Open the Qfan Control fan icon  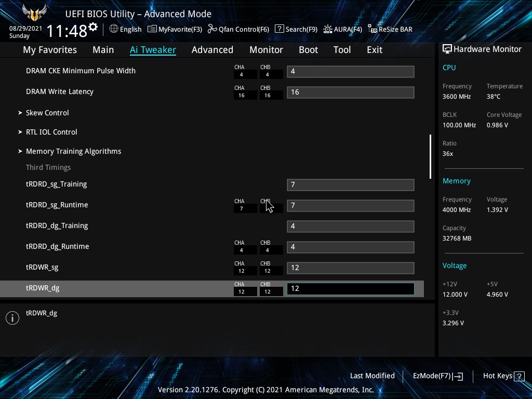point(212,29)
